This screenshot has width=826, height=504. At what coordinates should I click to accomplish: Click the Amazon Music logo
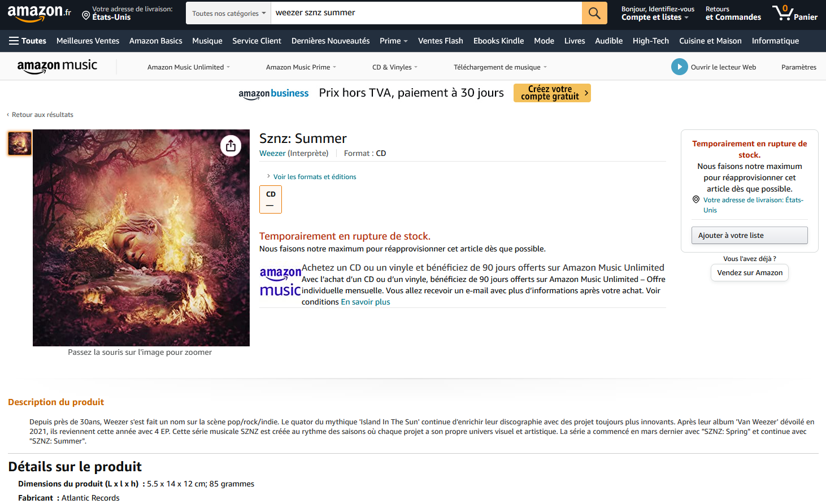(x=57, y=66)
